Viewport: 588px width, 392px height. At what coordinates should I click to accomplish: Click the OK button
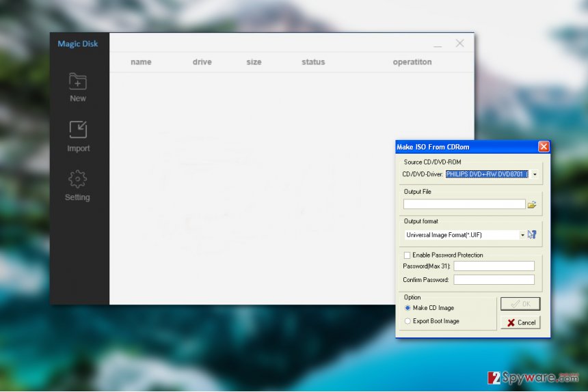pyautogui.click(x=520, y=304)
